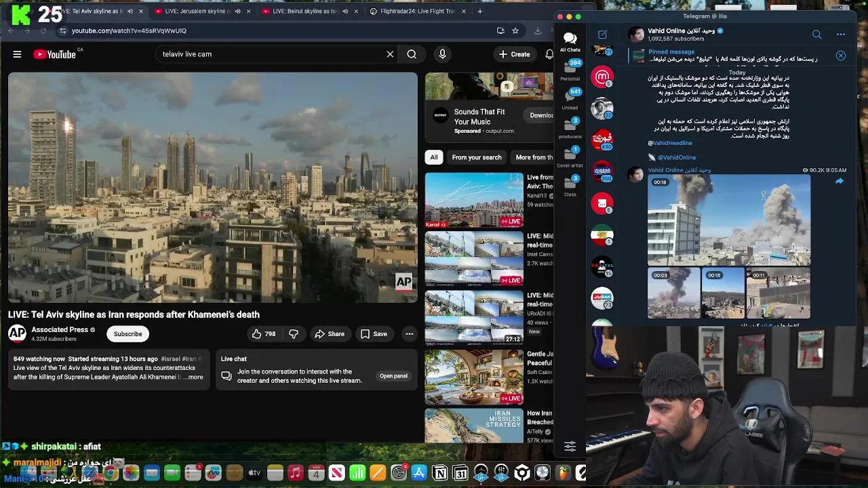Open the YouTube hamburger guide menu
The image size is (868, 488).
[x=17, y=54]
